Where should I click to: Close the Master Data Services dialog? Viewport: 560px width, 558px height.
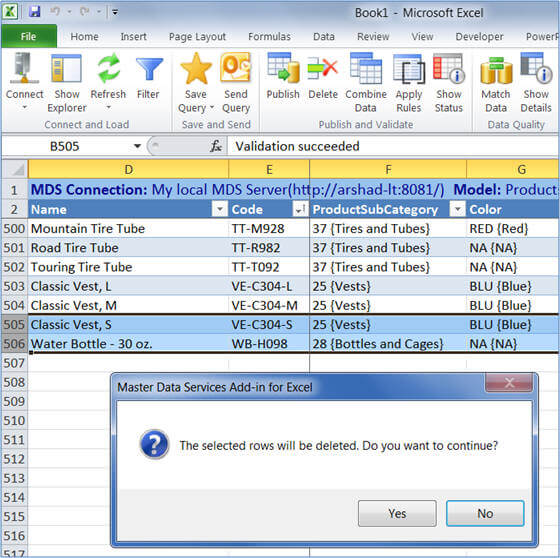(x=509, y=383)
